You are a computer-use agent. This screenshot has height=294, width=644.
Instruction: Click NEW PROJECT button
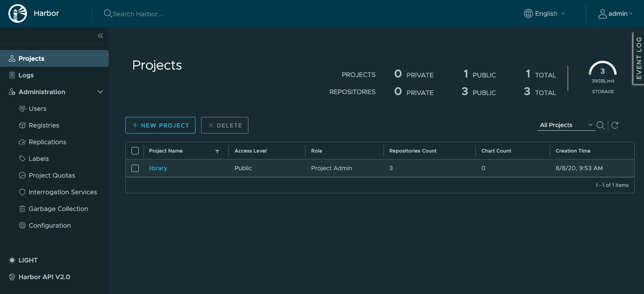[x=160, y=125]
